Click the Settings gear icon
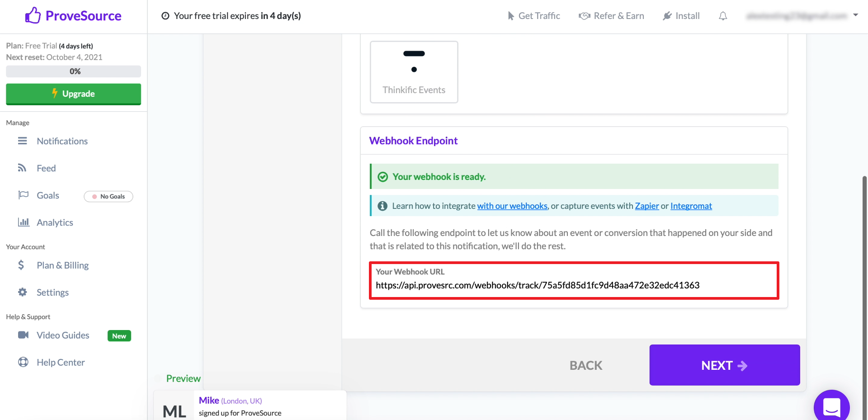The width and height of the screenshot is (868, 420). coord(23,292)
